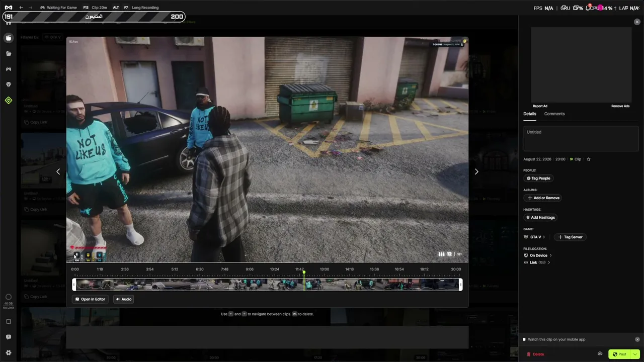This screenshot has height=362, width=644.
Task: Click the Watch this clip on mobile banner
Action: click(x=556, y=339)
